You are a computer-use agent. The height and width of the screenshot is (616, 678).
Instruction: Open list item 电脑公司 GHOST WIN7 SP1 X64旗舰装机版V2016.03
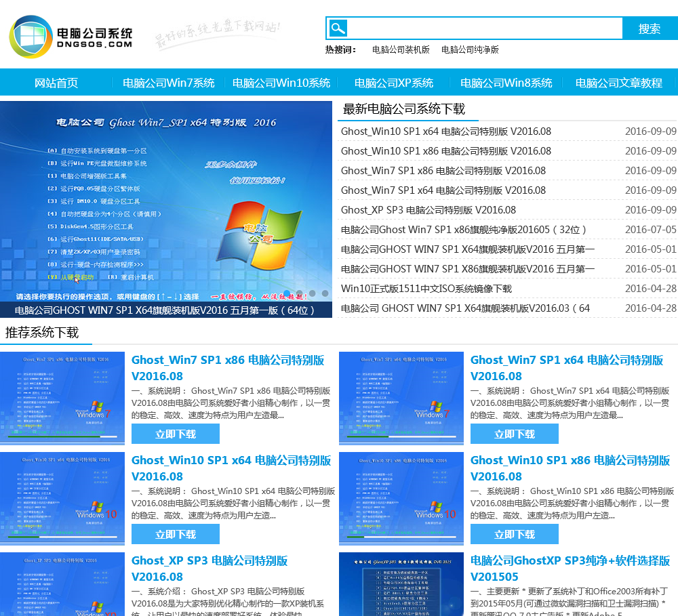(465, 308)
